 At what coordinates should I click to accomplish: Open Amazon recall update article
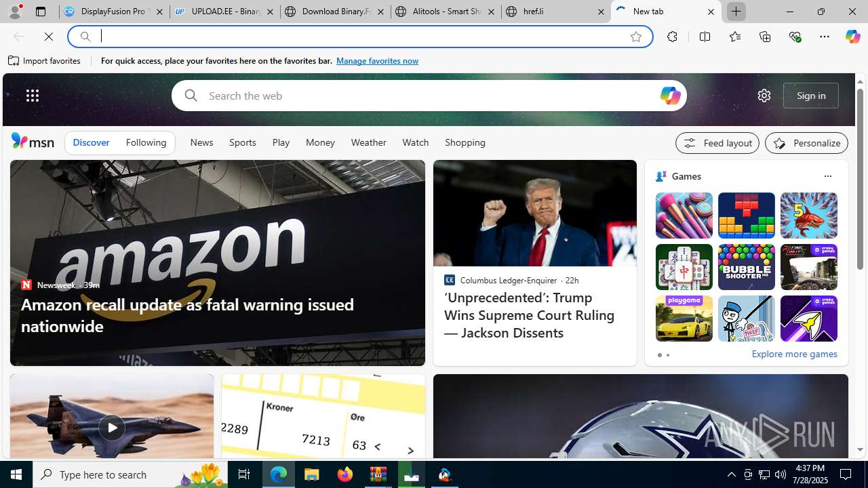(x=187, y=315)
